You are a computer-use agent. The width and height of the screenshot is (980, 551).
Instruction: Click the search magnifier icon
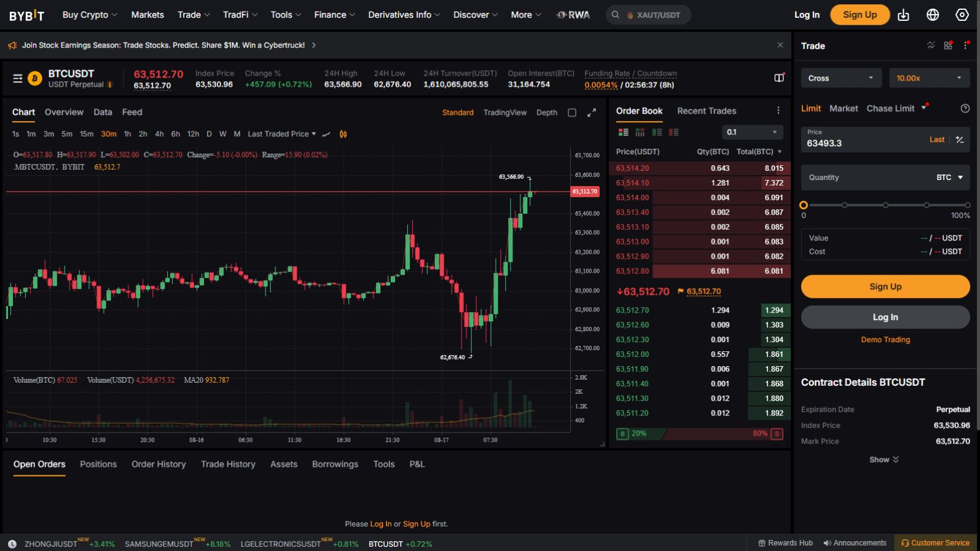pyautogui.click(x=615, y=15)
